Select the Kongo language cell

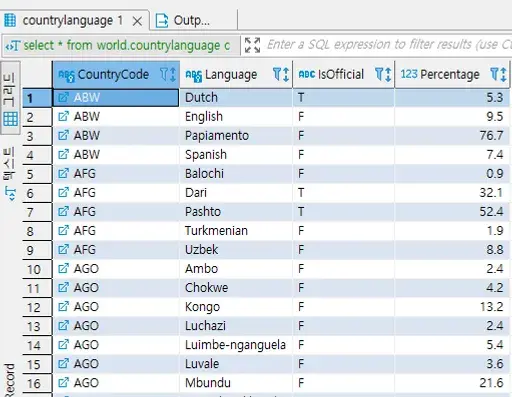(x=236, y=306)
